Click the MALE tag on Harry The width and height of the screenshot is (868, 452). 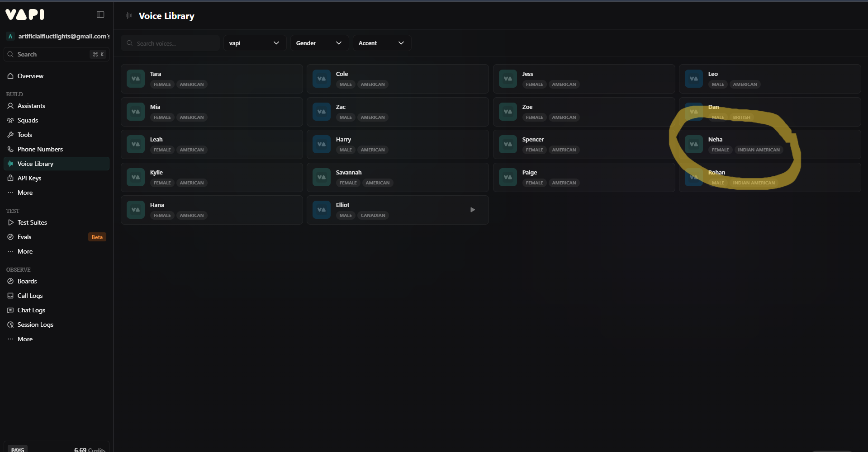point(346,150)
